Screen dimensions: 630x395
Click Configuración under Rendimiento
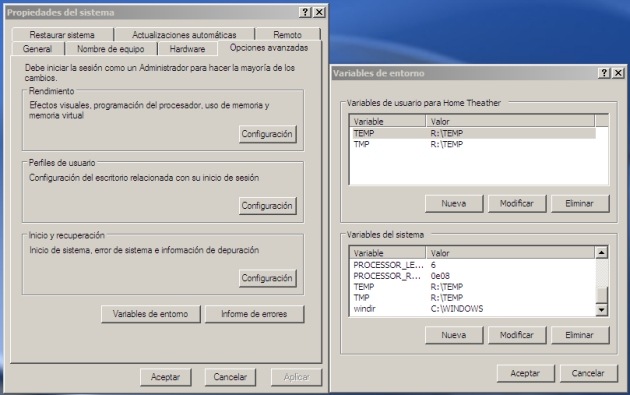267,134
